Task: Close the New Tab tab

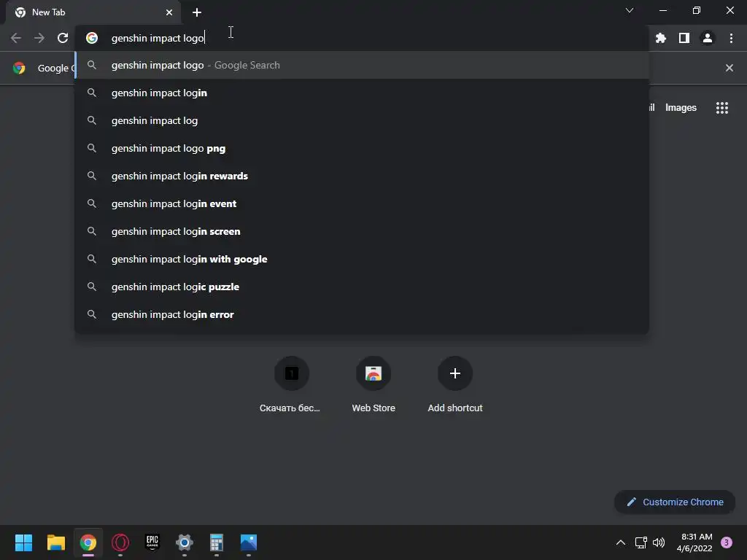Action: click(x=169, y=12)
